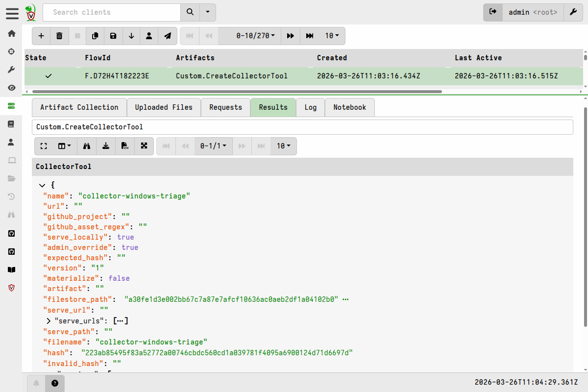Image resolution: width=588 pixels, height=392 pixels.
Task: Select the Server Artifacts sidebar icon
Action: tap(12, 106)
